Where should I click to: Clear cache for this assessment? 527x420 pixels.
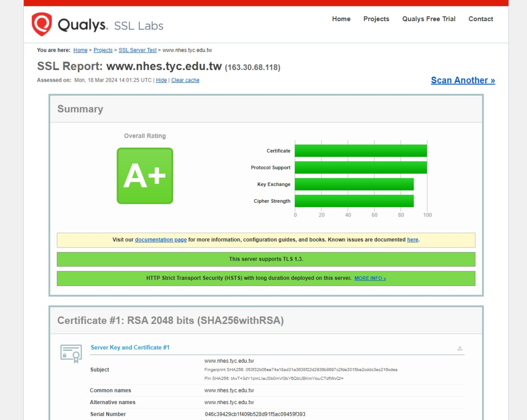185,80
